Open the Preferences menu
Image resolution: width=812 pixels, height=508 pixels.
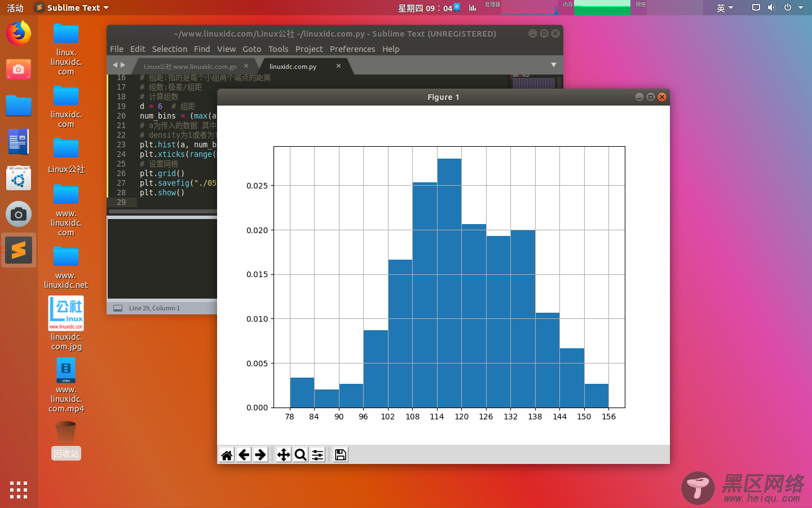click(352, 49)
